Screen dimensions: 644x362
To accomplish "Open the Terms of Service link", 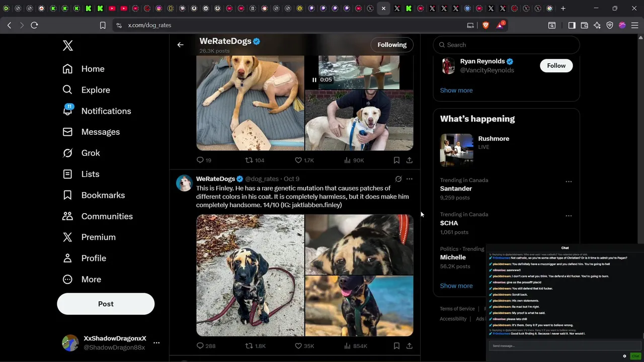I will click(x=457, y=309).
